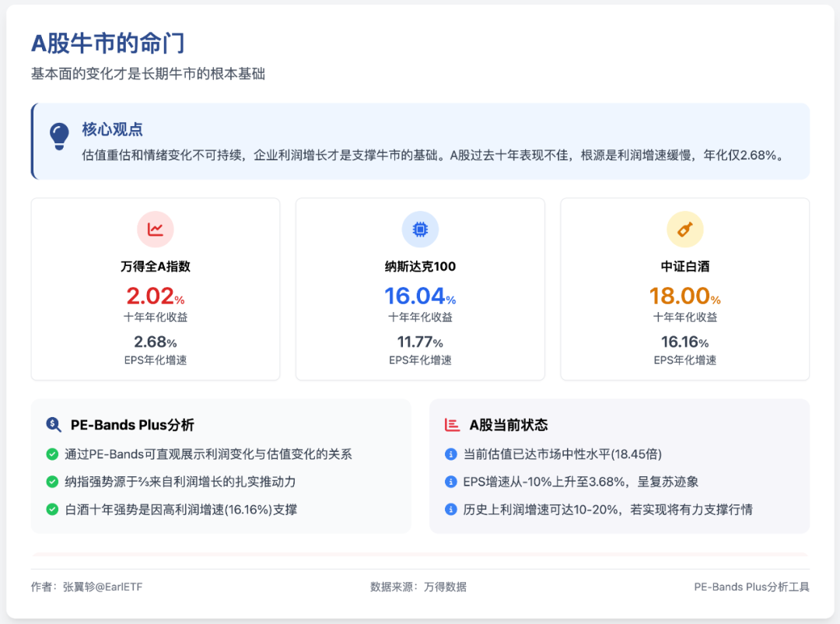Image resolution: width=840 pixels, height=624 pixels.
Task: Click the blue info icon beside EPS增速从-10%
Action: tap(451, 482)
